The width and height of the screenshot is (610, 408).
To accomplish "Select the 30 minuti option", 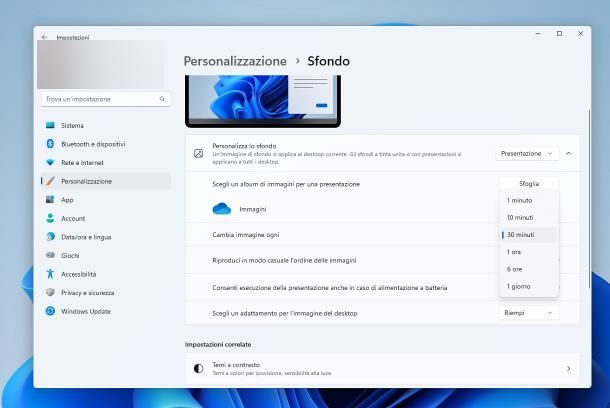I will (x=529, y=235).
